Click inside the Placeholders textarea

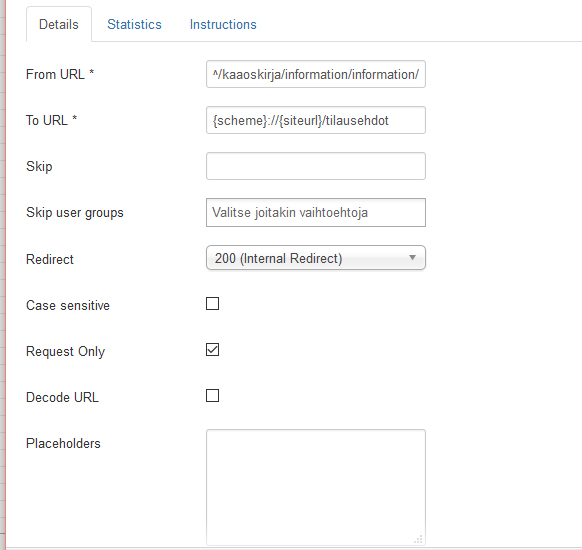pos(316,487)
